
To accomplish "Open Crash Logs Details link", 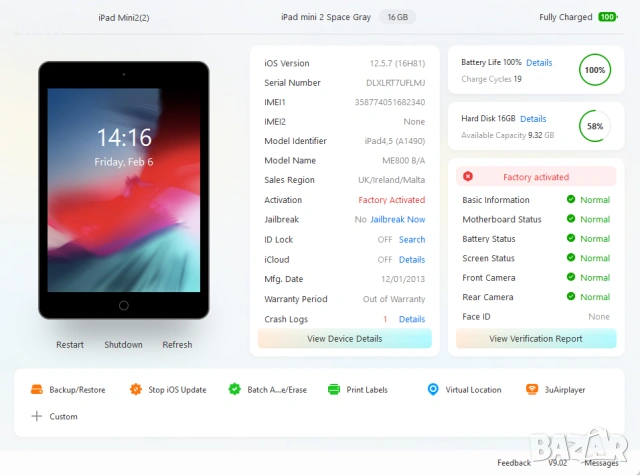I will click(x=412, y=319).
